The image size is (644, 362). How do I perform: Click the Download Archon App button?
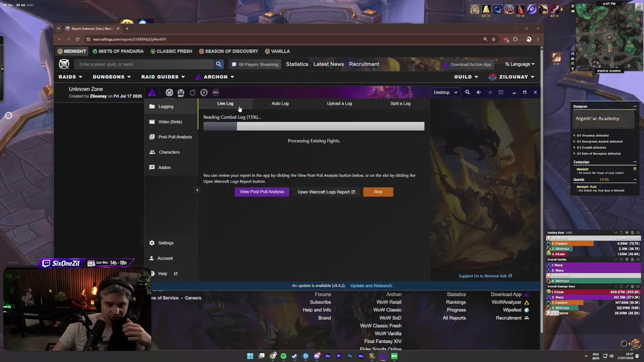467,64
